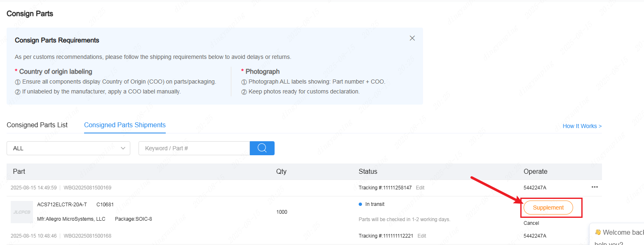Click the Qty column header
Screen dimensions: 644x245
281,171
